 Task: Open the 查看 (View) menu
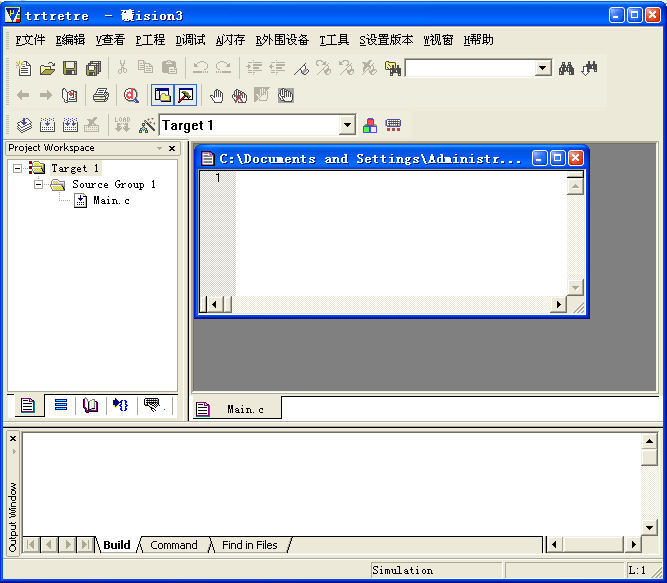(110, 40)
